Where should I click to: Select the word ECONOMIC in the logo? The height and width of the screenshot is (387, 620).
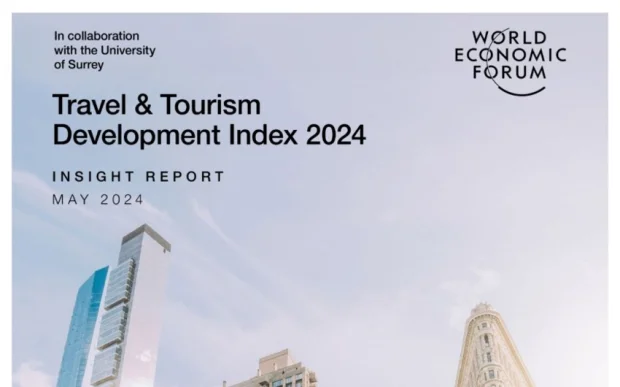click(510, 55)
